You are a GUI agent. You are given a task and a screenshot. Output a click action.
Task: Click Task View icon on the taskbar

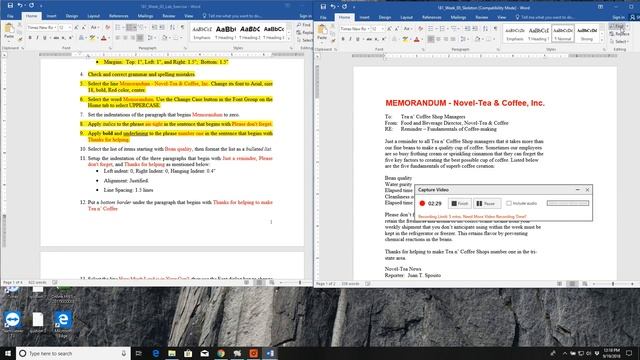(139, 353)
